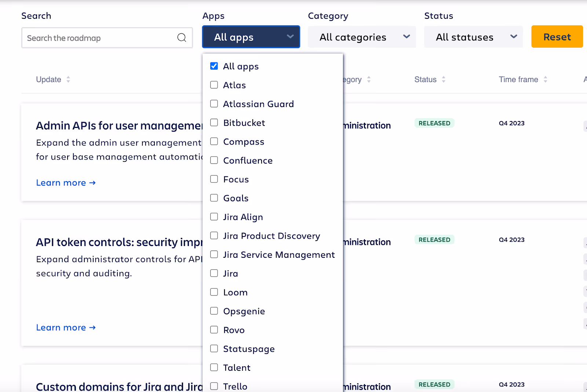Check the Compass checkbox
This screenshot has width=587, height=392.
214,141
